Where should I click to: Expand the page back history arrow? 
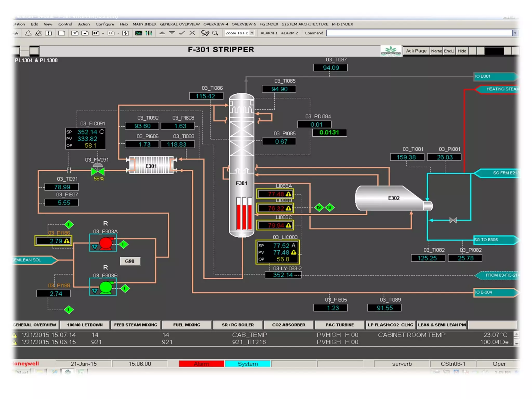pyautogui.click(x=103, y=33)
